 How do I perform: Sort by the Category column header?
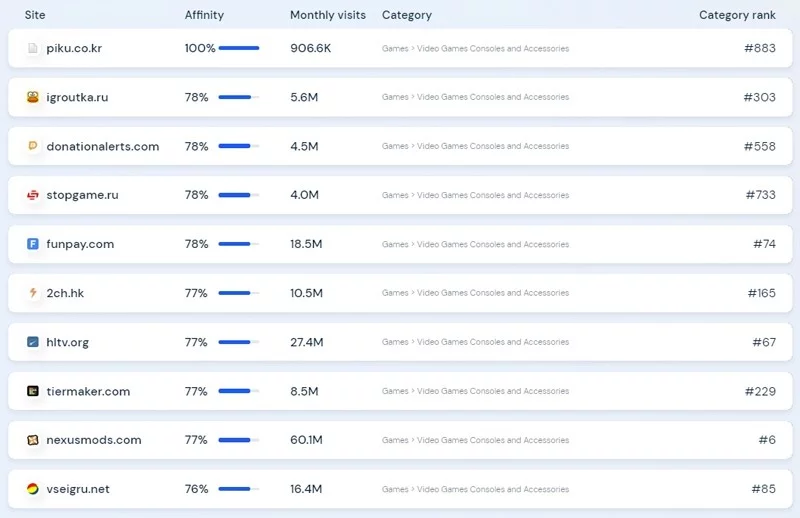407,15
